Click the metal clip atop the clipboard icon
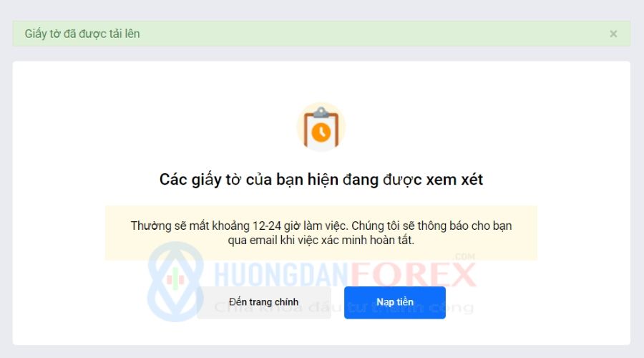Viewport: 644px width, 358px height. pos(321,112)
